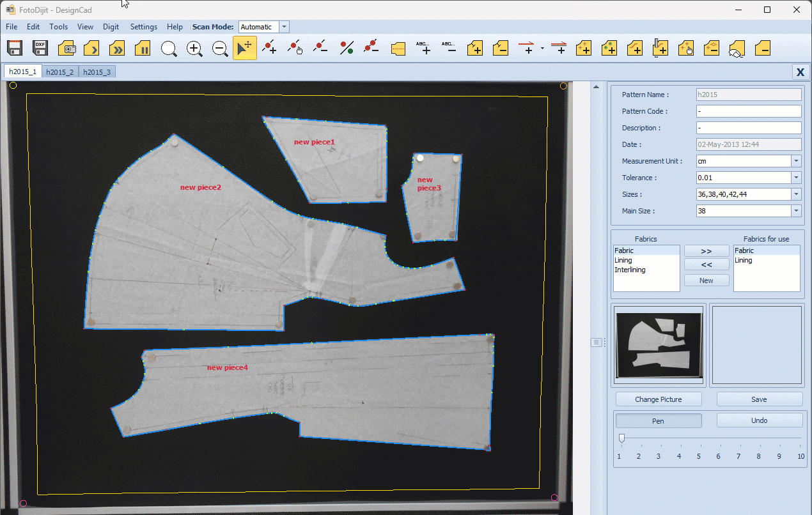
Task: Click the camera capture piece icon
Action: (67, 49)
